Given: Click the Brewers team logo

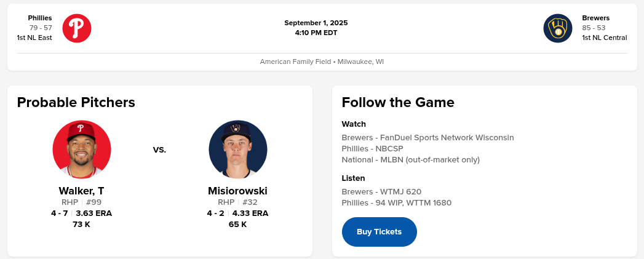Looking at the screenshot, I should [x=558, y=28].
